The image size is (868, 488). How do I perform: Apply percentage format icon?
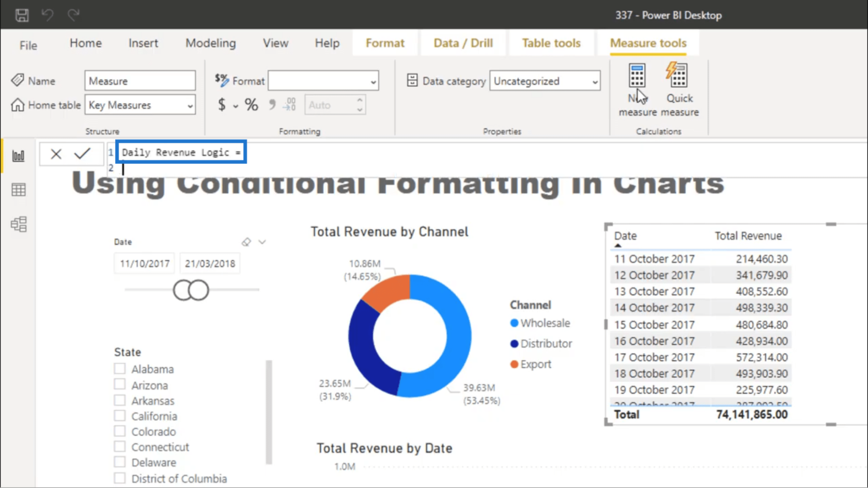[252, 105]
